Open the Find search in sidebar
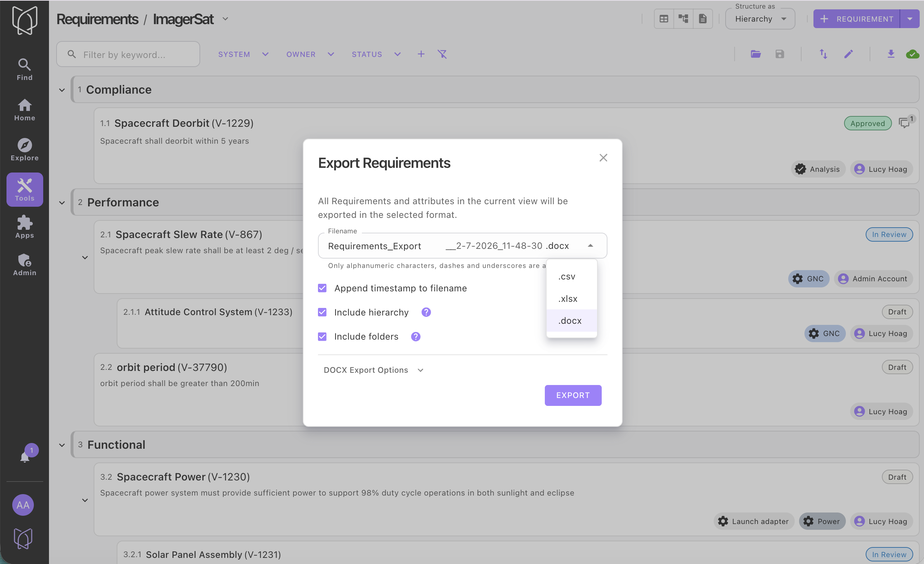Screen dimensions: 924x564 point(24,70)
